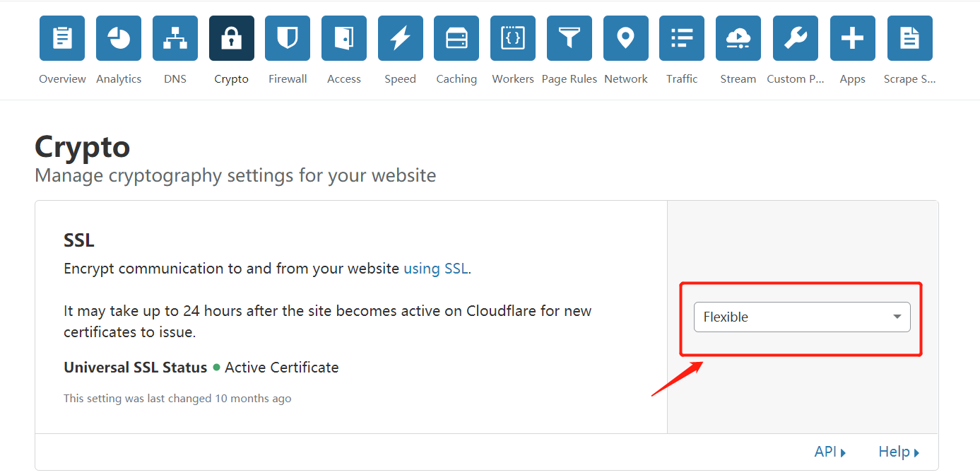Image resolution: width=980 pixels, height=475 pixels.
Task: Open the Apps plus icon
Action: [x=853, y=38]
